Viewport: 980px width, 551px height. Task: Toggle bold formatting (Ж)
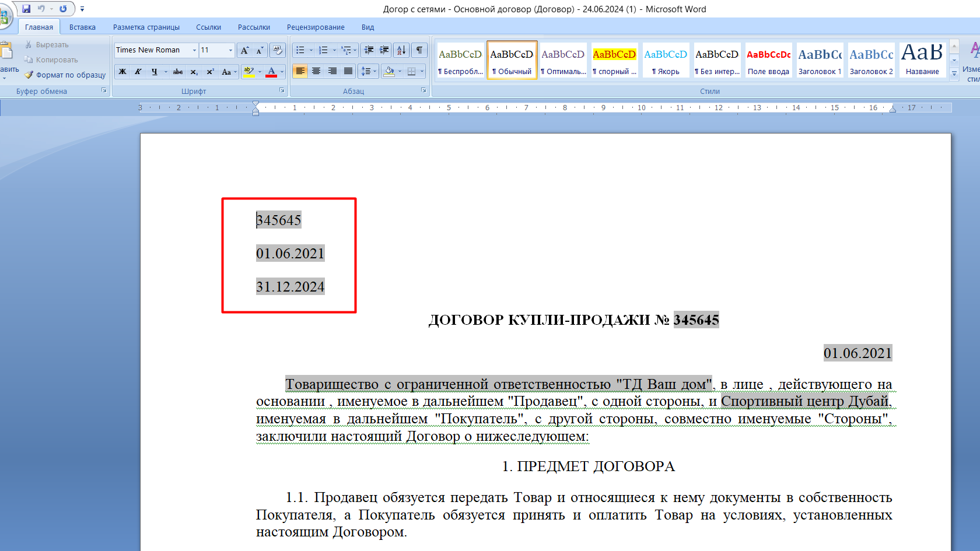point(123,72)
